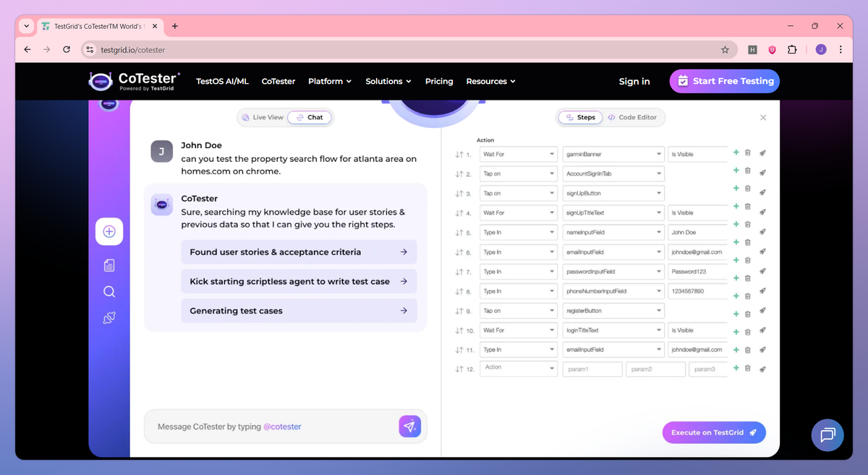Send message with the paper plane icon
The height and width of the screenshot is (475, 868).
tap(409, 427)
